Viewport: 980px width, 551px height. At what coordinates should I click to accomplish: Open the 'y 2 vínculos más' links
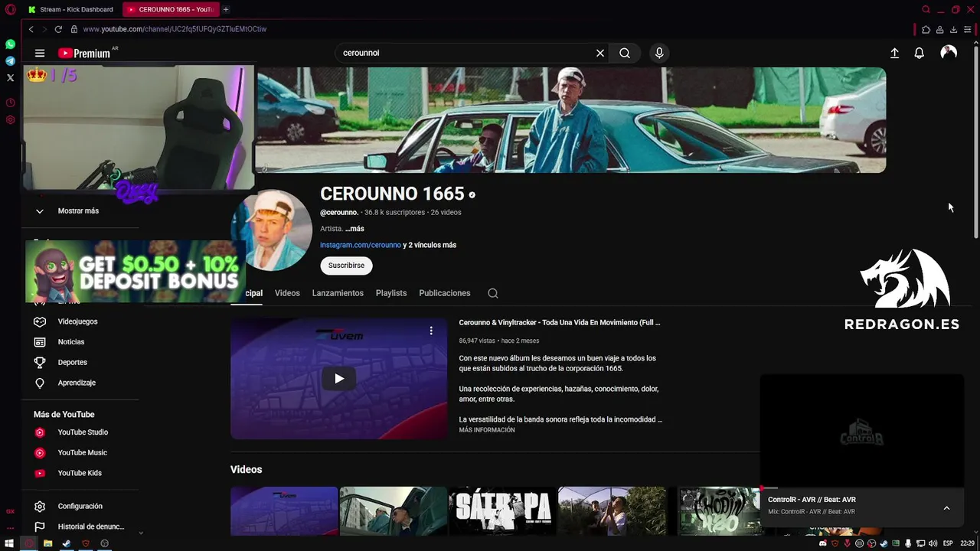pos(430,245)
